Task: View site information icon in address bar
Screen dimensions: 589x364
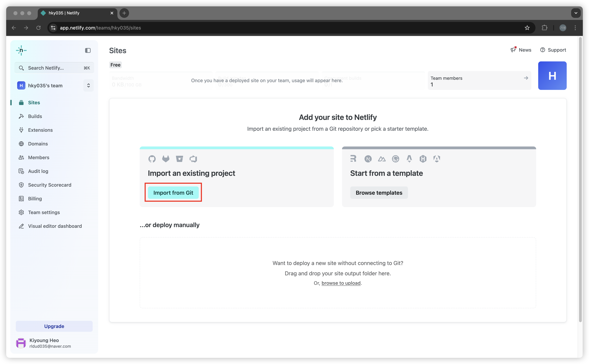Action: click(x=53, y=28)
